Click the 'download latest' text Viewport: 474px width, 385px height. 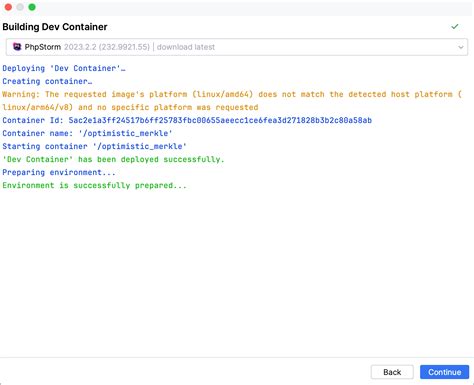point(186,47)
